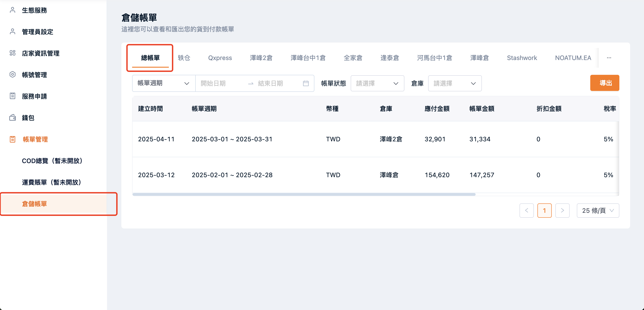Go to next page arrow
This screenshot has width=644, height=310.
[x=562, y=211]
